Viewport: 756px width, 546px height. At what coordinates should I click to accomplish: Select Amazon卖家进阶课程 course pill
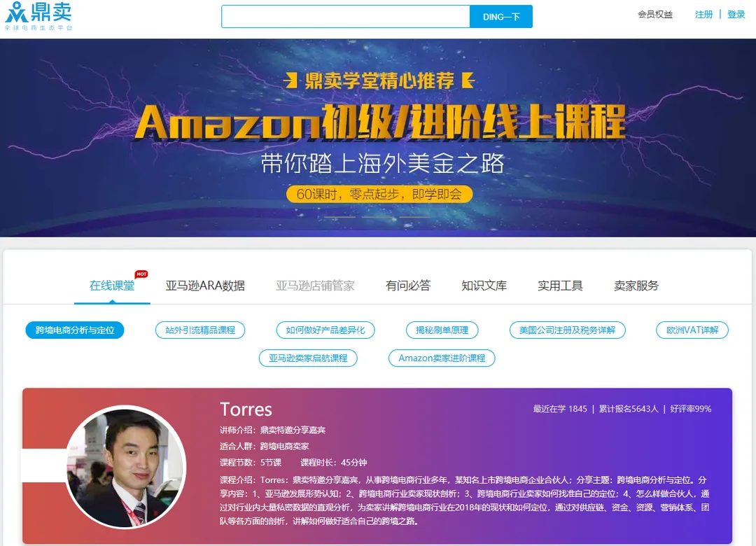click(442, 358)
